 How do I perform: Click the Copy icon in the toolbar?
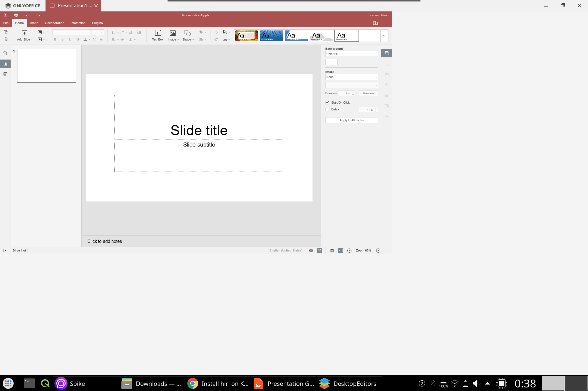6,32
